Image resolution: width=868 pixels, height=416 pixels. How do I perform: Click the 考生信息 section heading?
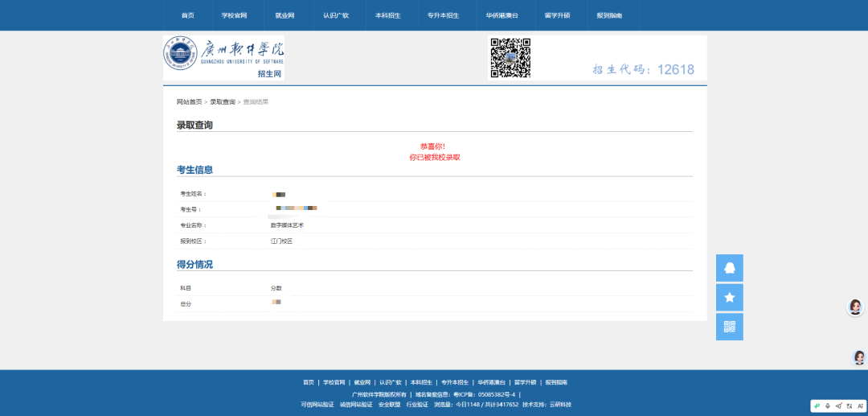[x=194, y=170]
